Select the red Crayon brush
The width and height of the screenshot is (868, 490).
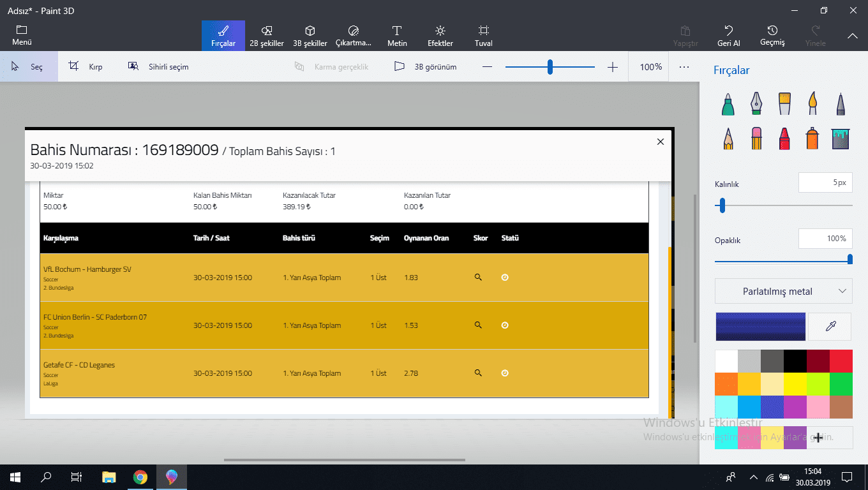(784, 138)
